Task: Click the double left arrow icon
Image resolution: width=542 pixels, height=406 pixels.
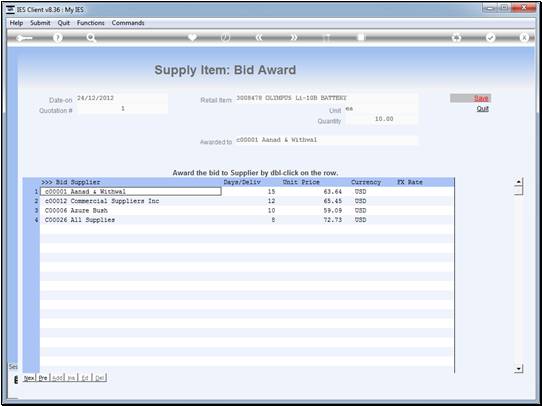Action: click(x=260, y=38)
